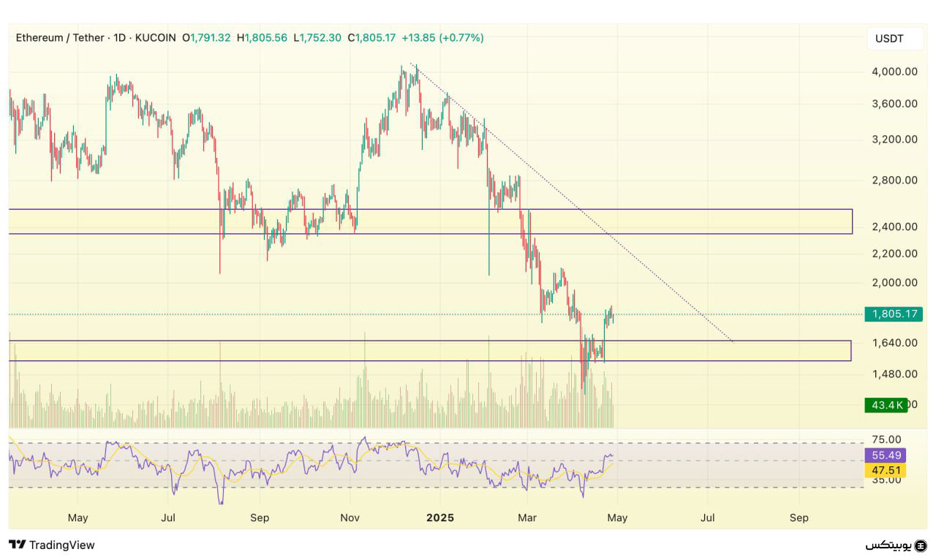Image resolution: width=936 pixels, height=560 pixels.
Task: Click the 4,000.00 price axis label
Action: 894,72
